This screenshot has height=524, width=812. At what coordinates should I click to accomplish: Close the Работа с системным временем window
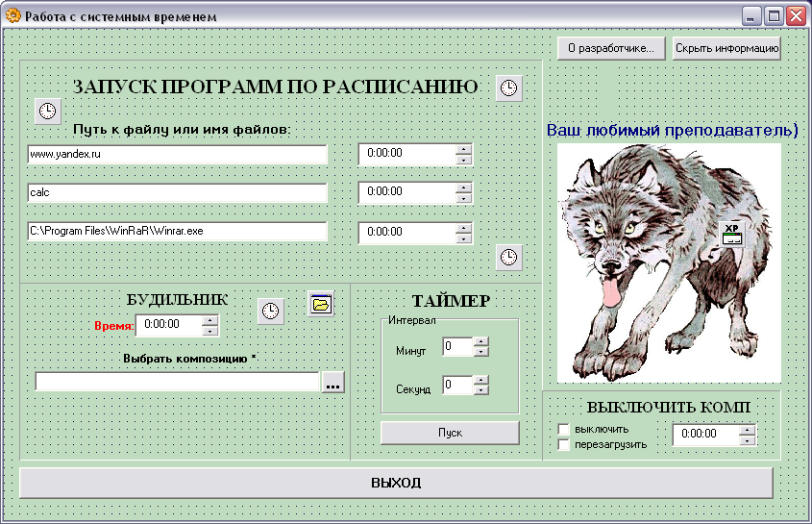click(x=796, y=16)
